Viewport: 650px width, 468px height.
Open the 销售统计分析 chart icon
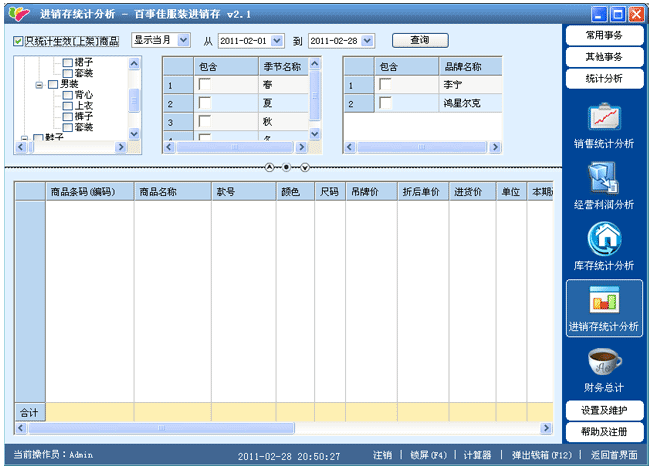tap(603, 119)
